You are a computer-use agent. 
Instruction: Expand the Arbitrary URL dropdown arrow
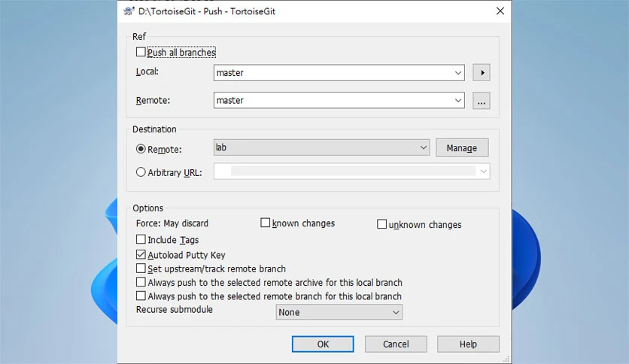pos(483,171)
